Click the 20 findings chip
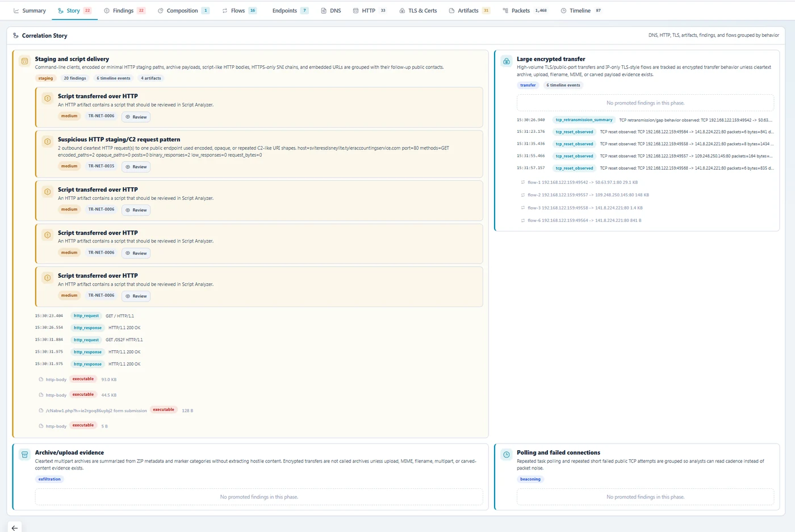 75,78
